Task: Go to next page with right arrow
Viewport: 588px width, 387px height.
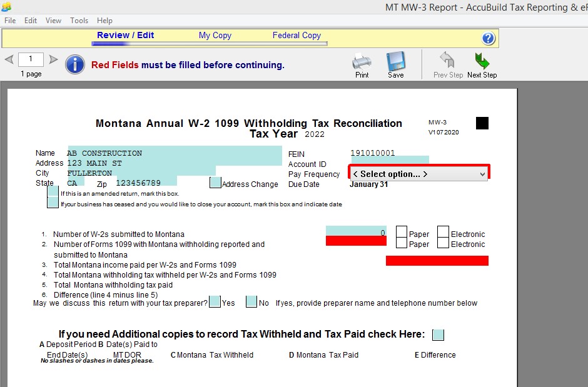Action: click(53, 59)
